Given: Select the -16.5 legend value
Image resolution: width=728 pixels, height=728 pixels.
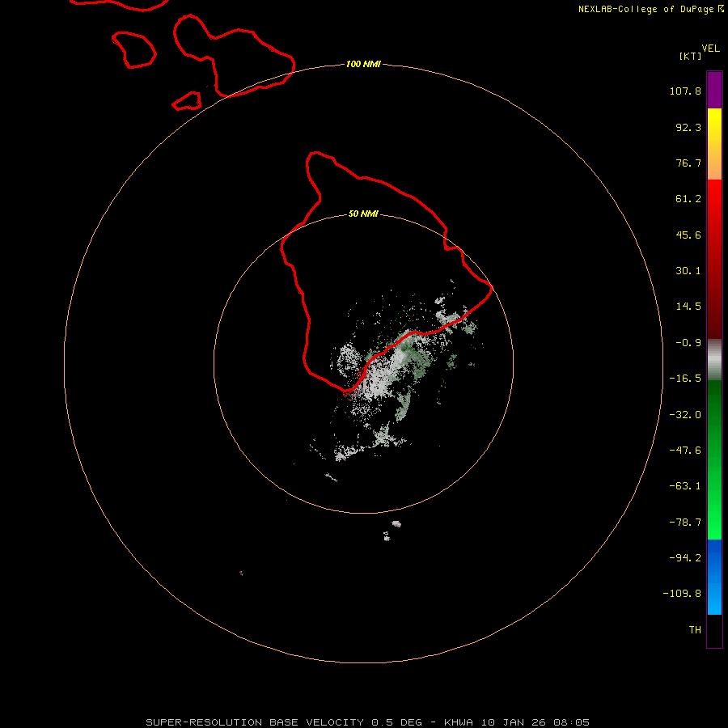Looking at the screenshot, I should pos(685,379).
